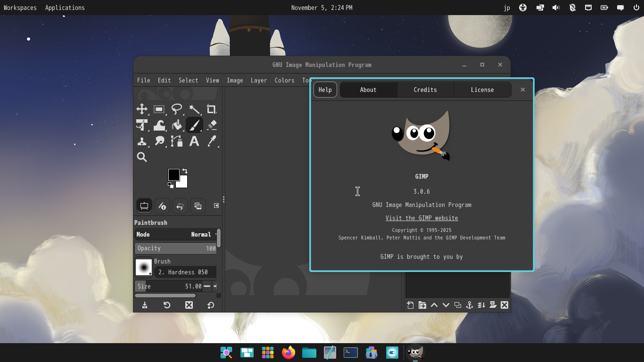Switch to the Credits tab
The width and height of the screenshot is (644, 362).
point(425,90)
